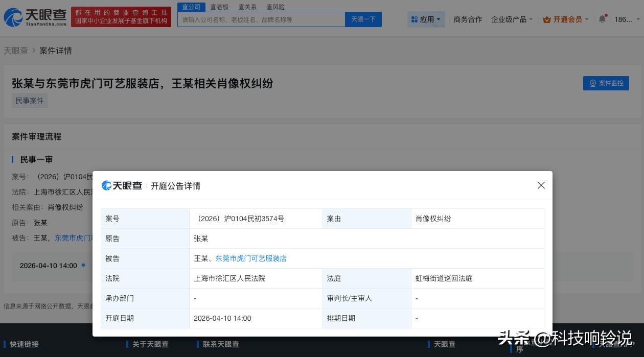
Task: Open the 开通会员 dropdown menu
Action: coord(565,19)
